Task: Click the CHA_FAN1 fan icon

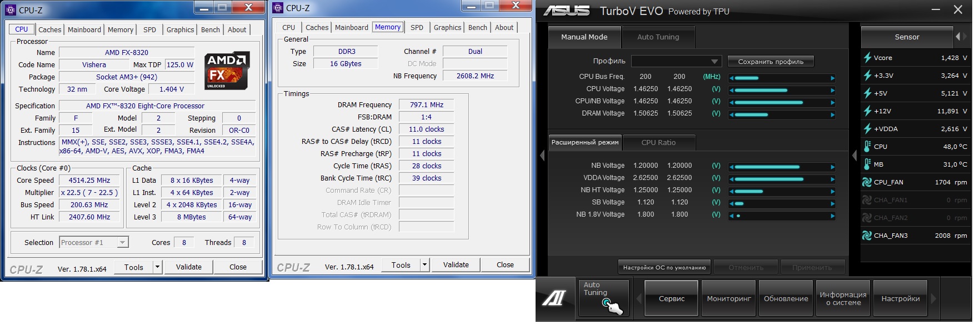Action: tap(867, 200)
